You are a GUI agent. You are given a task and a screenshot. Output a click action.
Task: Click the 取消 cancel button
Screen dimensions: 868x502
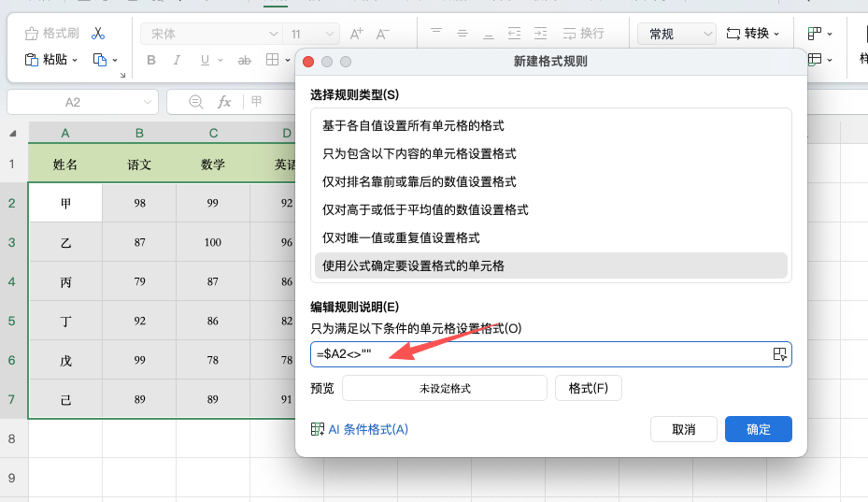tap(684, 429)
